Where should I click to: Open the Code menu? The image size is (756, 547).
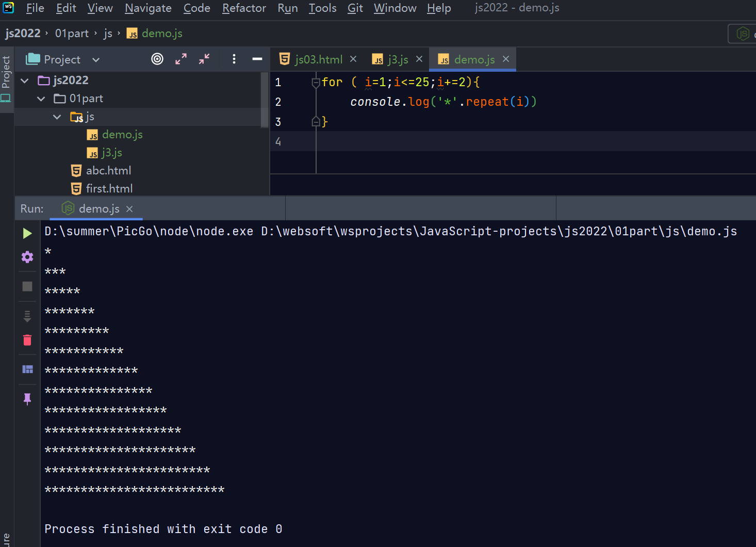point(196,8)
